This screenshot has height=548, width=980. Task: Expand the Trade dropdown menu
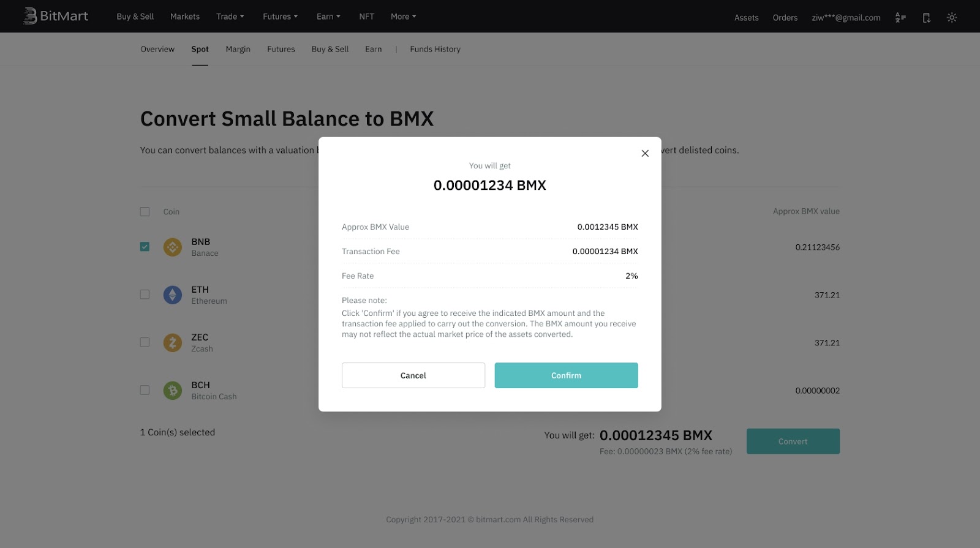click(230, 17)
